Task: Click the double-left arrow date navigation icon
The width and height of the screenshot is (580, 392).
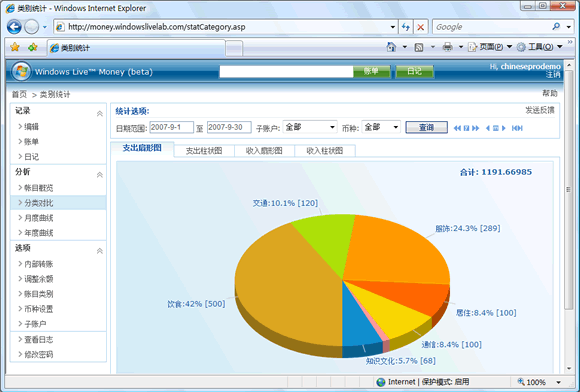Action: (x=457, y=128)
